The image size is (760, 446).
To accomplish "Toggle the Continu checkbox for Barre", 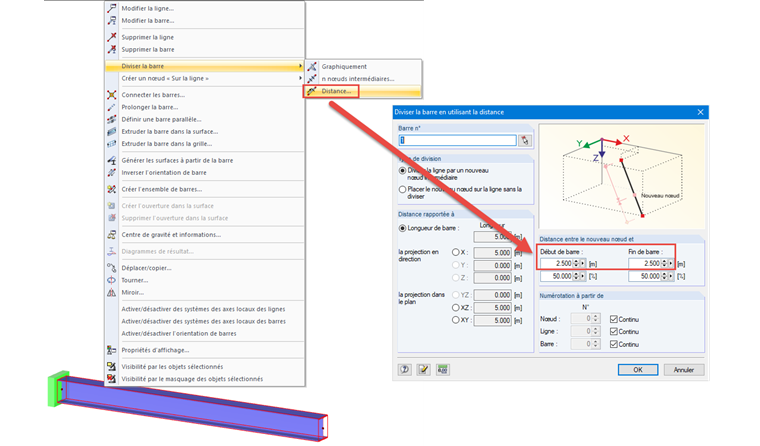I will [x=614, y=344].
